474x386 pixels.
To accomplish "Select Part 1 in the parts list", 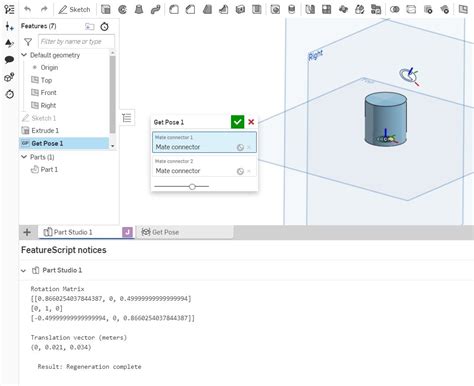I will pos(44,170).
